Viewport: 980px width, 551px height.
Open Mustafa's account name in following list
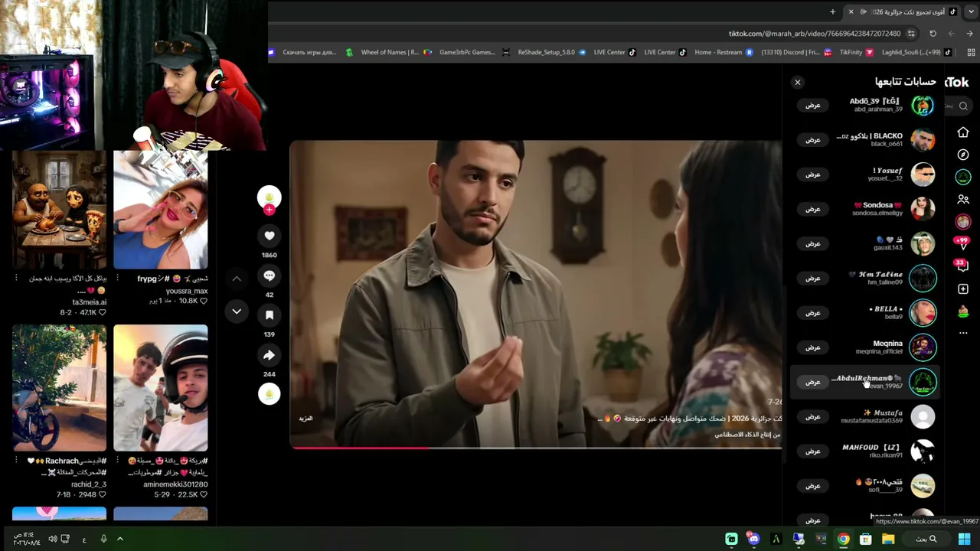883,412
